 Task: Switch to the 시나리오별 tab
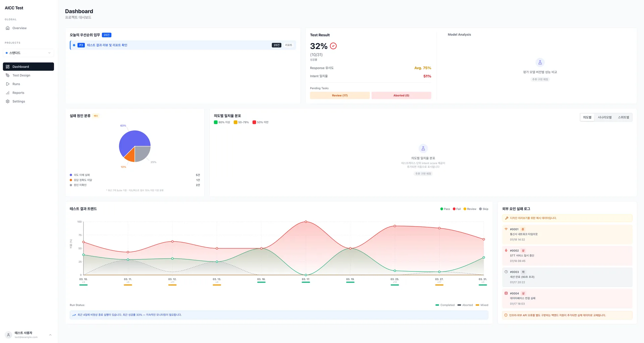[604, 117]
